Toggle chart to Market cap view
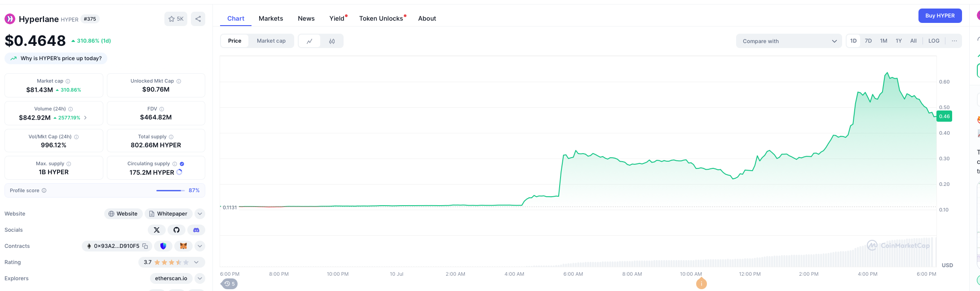Screen dimensions: 980x291 (x=271, y=41)
